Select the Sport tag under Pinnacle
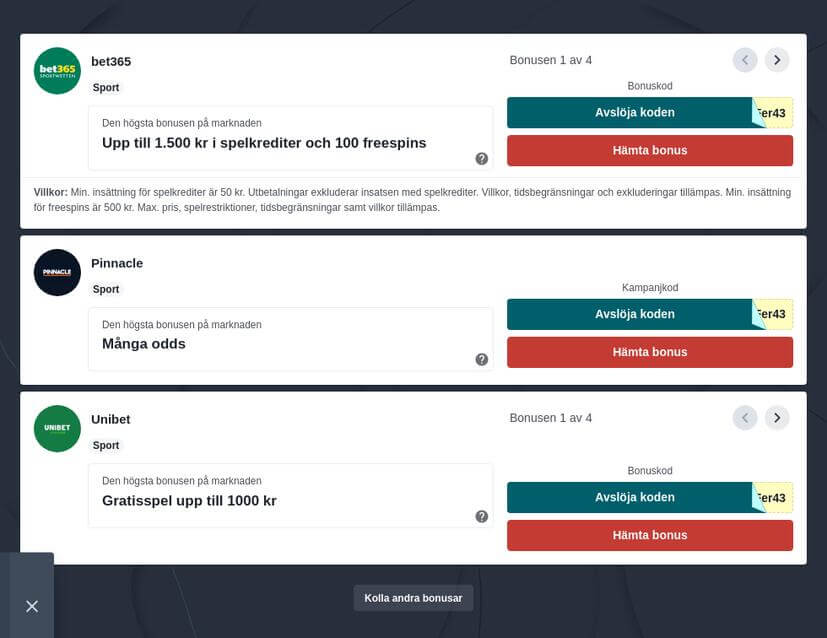 tap(106, 289)
